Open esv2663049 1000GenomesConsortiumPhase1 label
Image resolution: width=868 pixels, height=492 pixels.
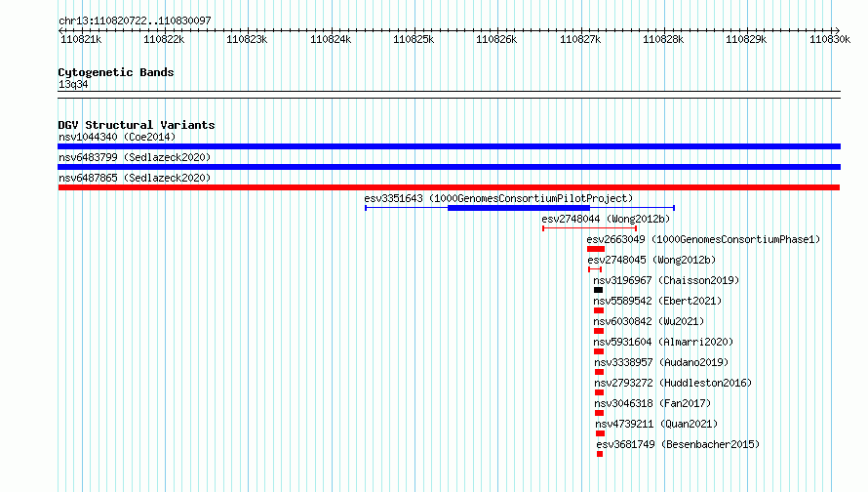(x=703, y=239)
